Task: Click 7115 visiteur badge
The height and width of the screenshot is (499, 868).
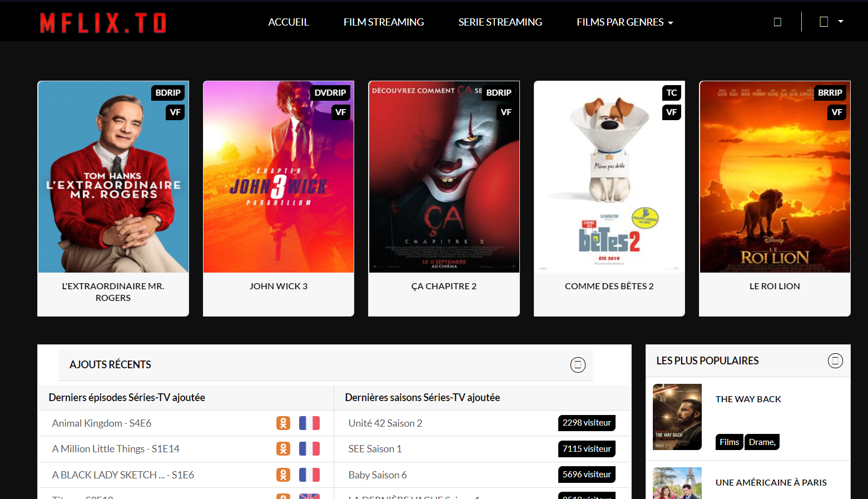Action: click(587, 449)
